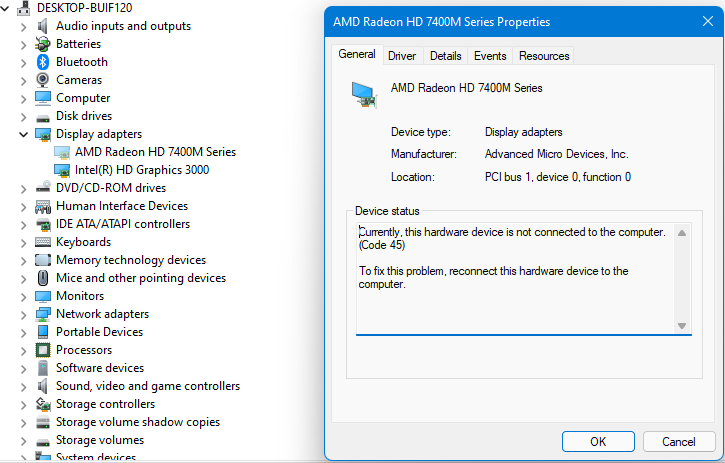Image resolution: width=725 pixels, height=463 pixels.
Task: Click the Intel(R) HD Graphics 3000 device icon
Action: pos(62,170)
